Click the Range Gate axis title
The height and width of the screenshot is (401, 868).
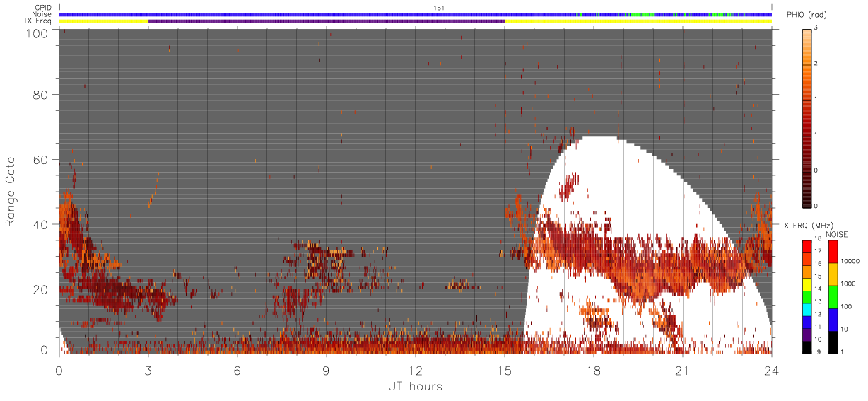click(11, 192)
